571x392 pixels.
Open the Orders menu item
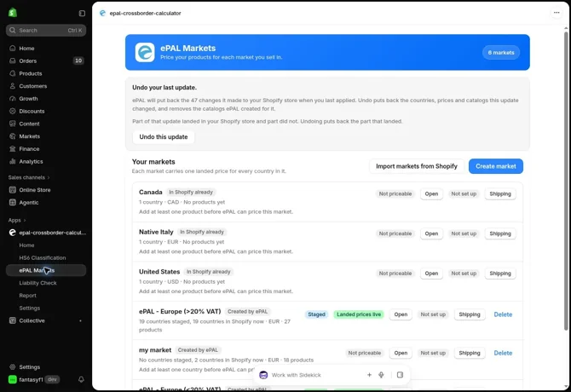pyautogui.click(x=46, y=61)
